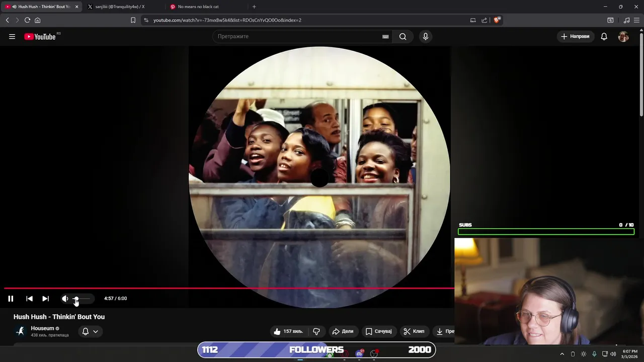Viewport: 644px width, 362px height.
Task: Click the search magnifier button
Action: 403,37
